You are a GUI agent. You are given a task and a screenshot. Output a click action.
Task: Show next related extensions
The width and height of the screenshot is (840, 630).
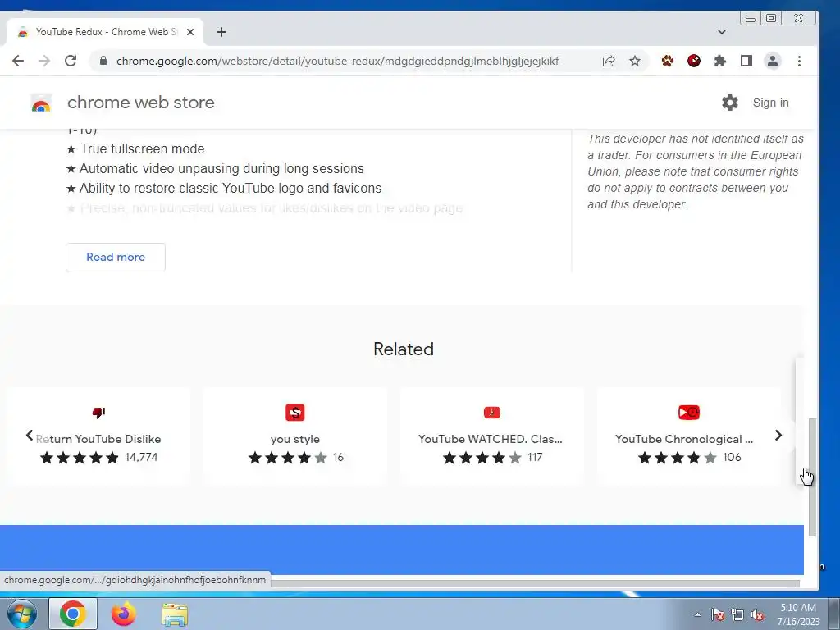778,436
